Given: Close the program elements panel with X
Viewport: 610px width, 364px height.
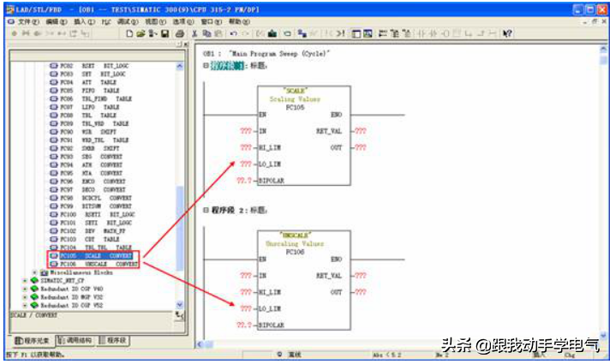Looking at the screenshot, I should 186,45.
